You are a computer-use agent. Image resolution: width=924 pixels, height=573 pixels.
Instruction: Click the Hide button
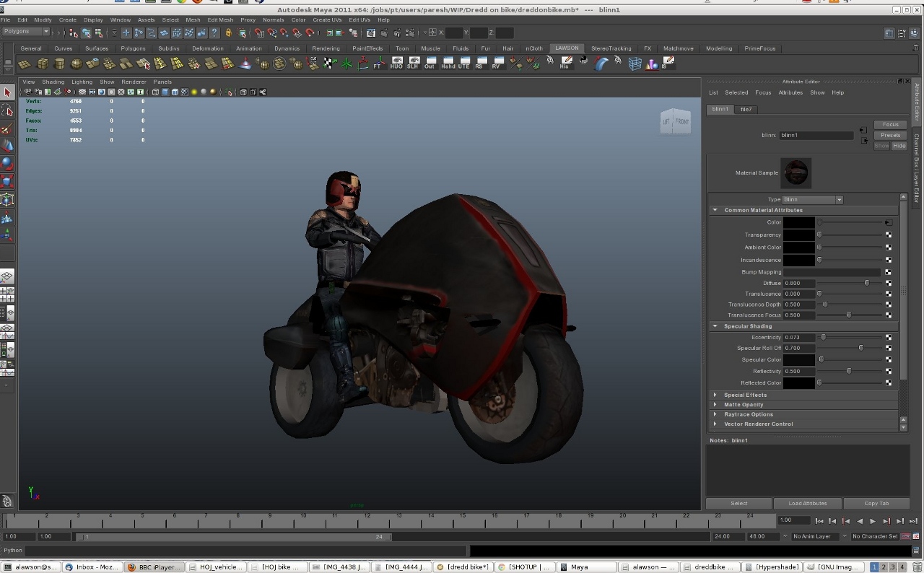(899, 146)
